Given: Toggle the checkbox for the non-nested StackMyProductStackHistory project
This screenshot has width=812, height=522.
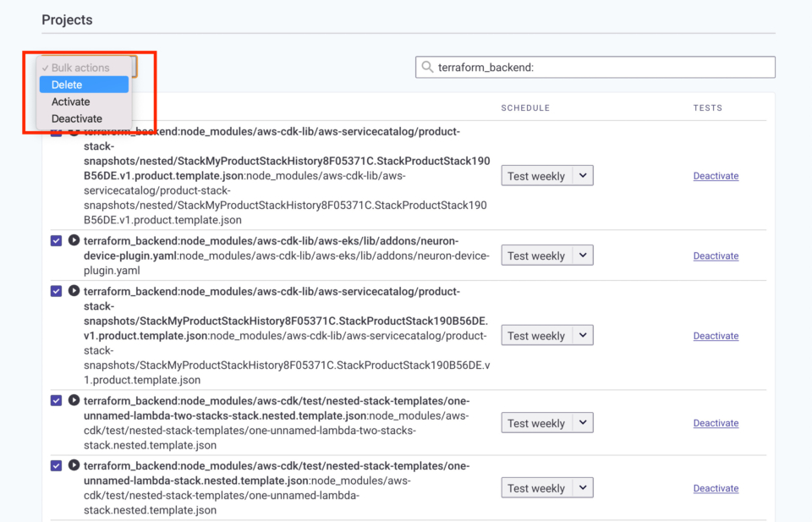Looking at the screenshot, I should point(56,291).
